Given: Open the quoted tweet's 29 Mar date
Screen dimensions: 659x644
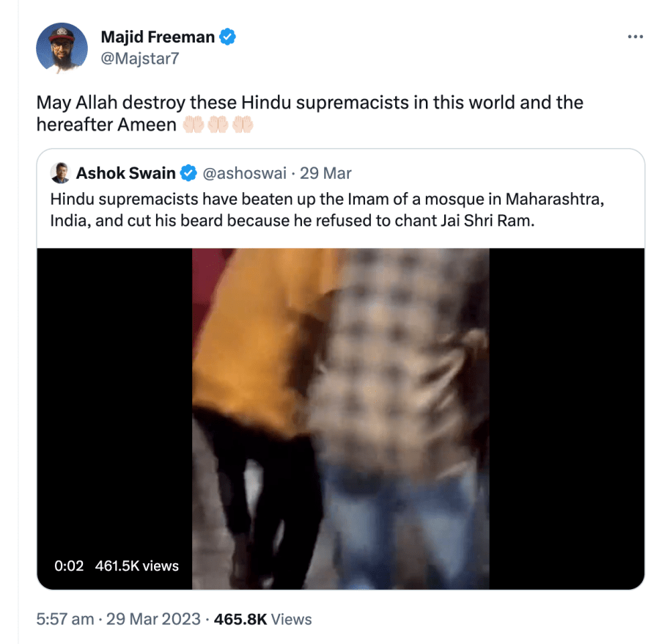Looking at the screenshot, I should pos(325,173).
